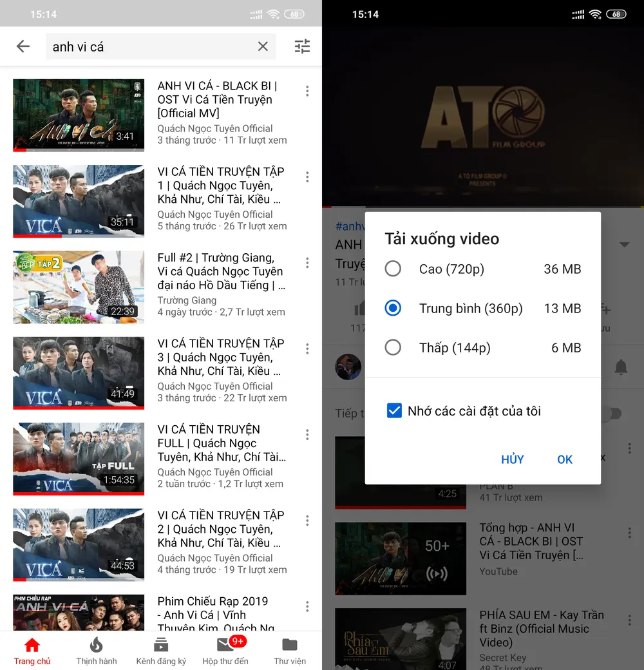The width and height of the screenshot is (644, 670).
Task: Open PHÍA SAU EM 4:07 video thumbnail
Action: click(401, 638)
